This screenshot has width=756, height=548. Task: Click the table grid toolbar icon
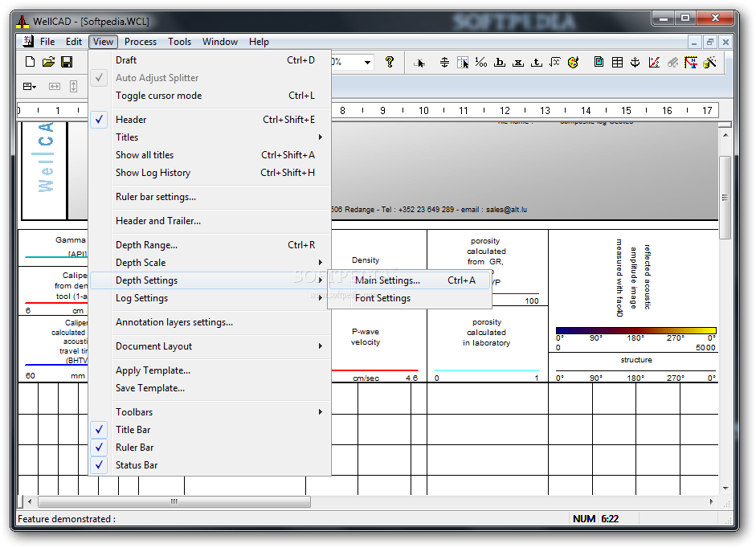coord(617,62)
